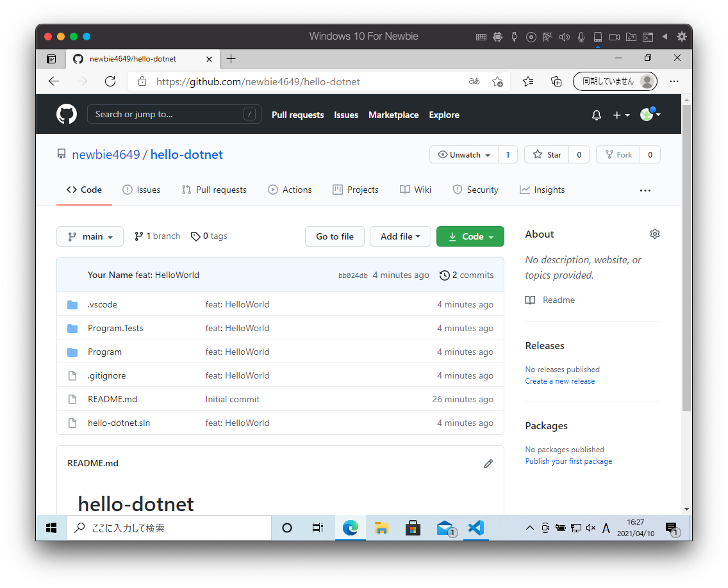Open the Issues repository tab
The height and width of the screenshot is (588, 728).
click(x=141, y=190)
